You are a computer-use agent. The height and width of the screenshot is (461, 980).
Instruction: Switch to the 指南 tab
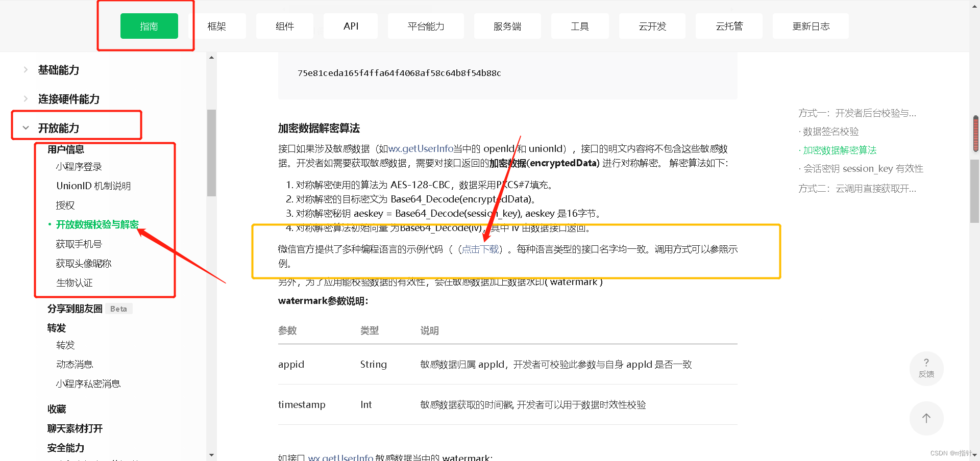[x=149, y=26]
